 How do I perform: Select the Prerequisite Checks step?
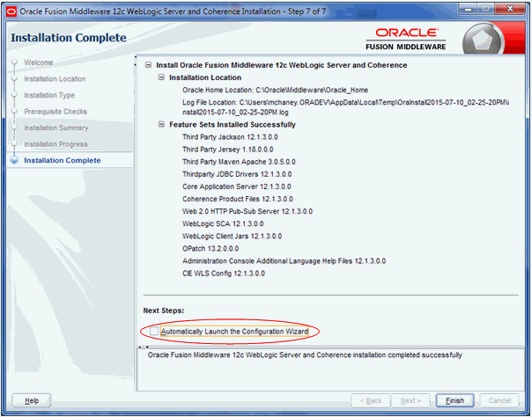pos(55,112)
